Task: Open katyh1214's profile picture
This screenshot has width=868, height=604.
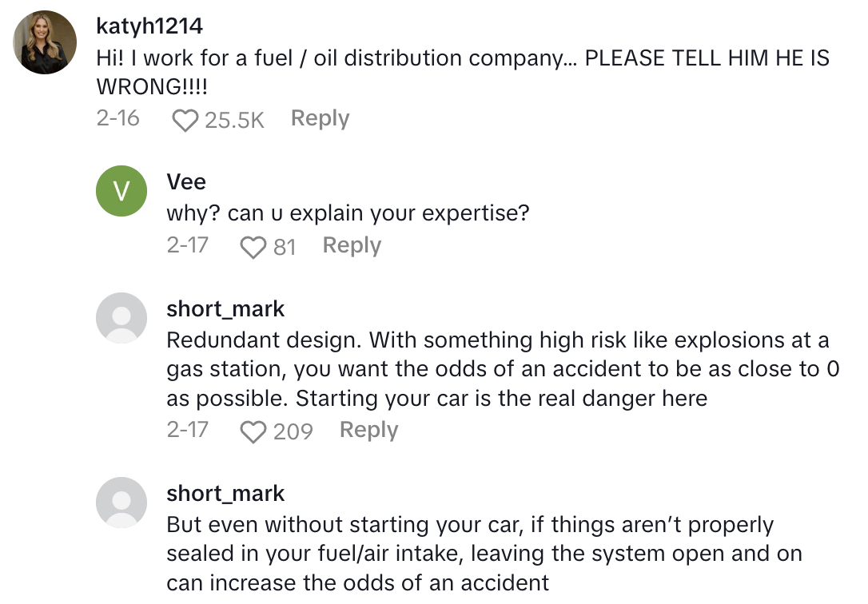Action: pyautogui.click(x=45, y=42)
